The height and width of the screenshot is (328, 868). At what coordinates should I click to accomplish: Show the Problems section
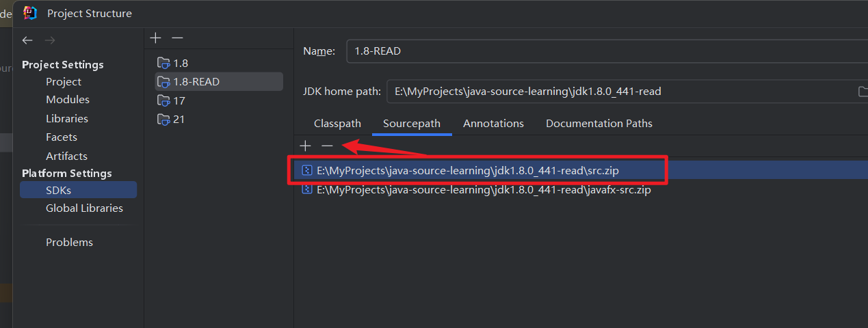tap(69, 242)
